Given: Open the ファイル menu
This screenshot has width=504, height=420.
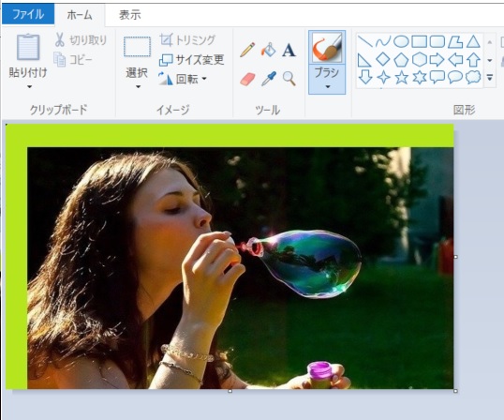Looking at the screenshot, I should point(28,14).
